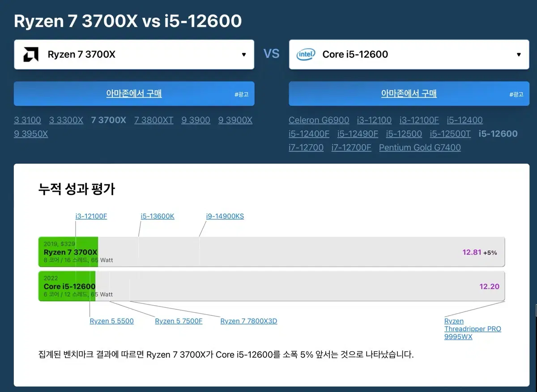Click the Ryzen Threadripper PRO 9995WX label
Screen dimensions: 537x392
coord(473,329)
